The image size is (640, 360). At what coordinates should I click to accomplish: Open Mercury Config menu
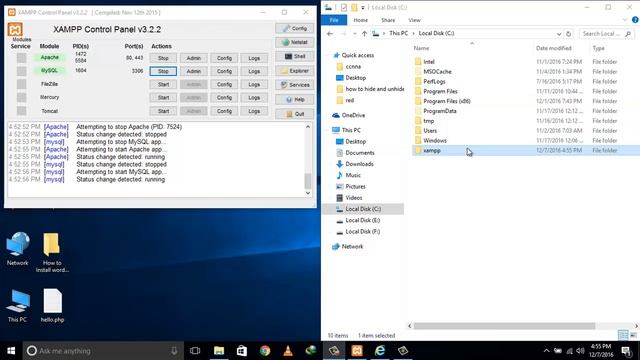pyautogui.click(x=224, y=98)
